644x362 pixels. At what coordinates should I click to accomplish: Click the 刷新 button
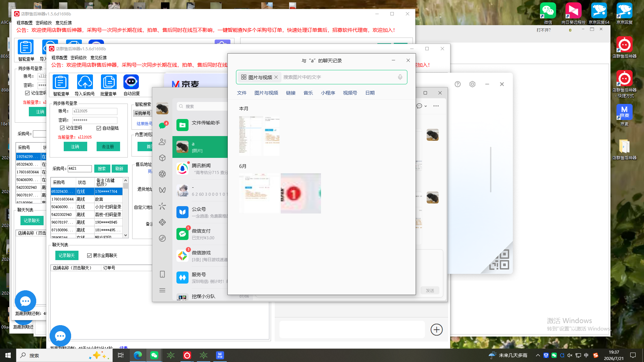click(119, 169)
